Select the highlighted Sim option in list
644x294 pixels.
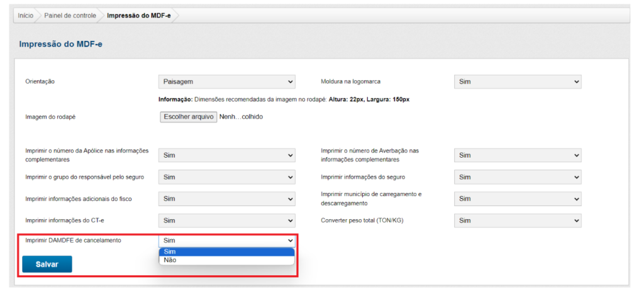click(226, 252)
